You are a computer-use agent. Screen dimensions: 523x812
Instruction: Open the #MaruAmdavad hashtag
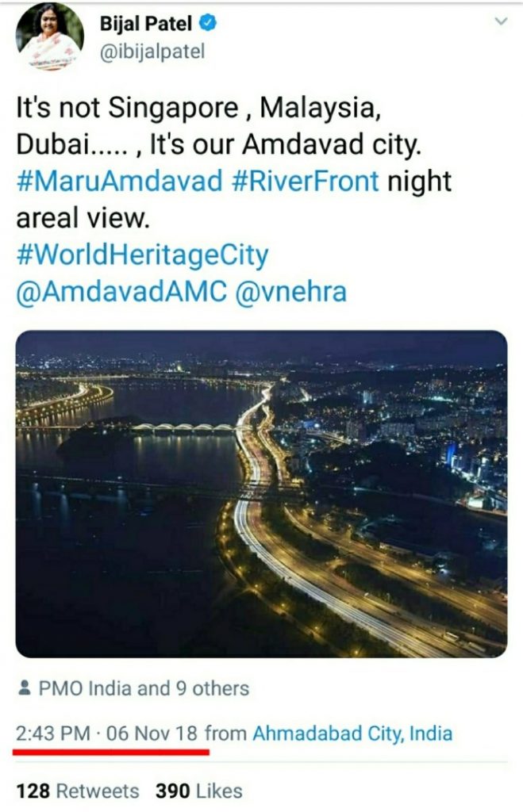coord(119,182)
